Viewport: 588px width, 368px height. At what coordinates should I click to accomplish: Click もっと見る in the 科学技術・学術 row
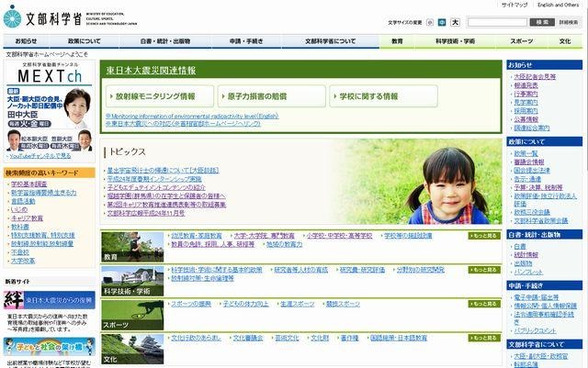point(484,270)
